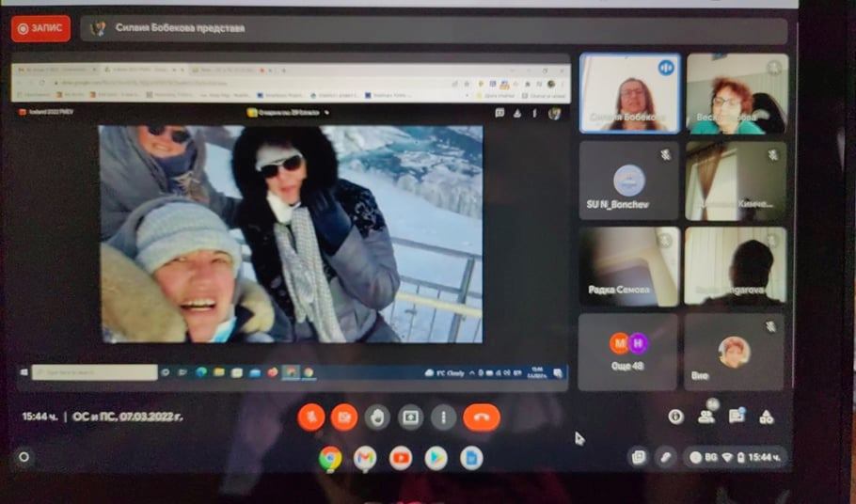Screen dimensions: 856x504
Task: Click the present screen button
Action: coord(410,417)
